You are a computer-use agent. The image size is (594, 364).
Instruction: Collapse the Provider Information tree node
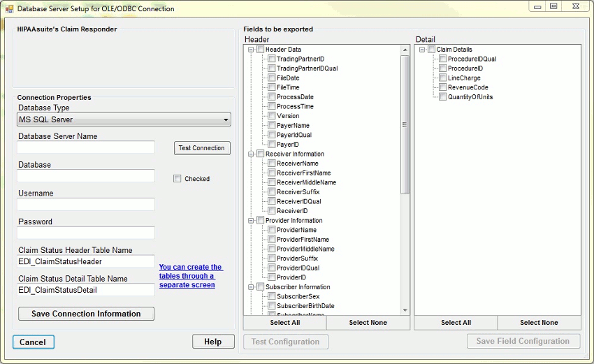pos(249,221)
